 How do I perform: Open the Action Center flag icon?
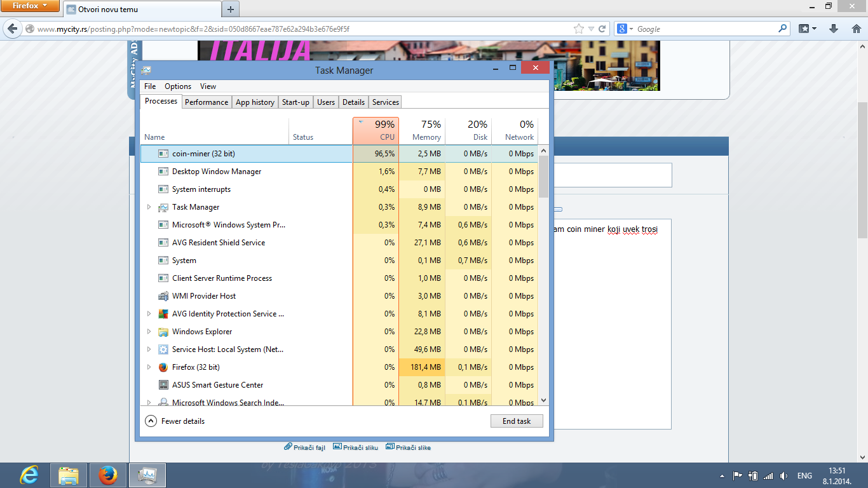point(738,476)
